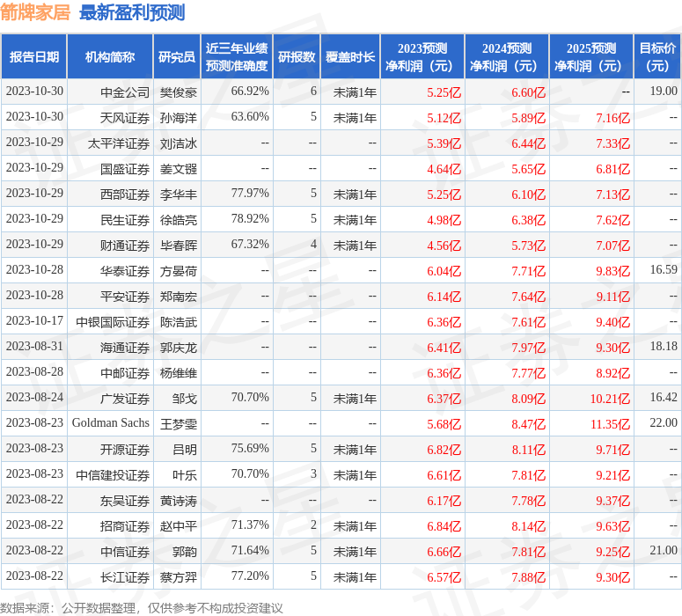Click target price 16.59
Viewport: 682px width, 616px height.
[664, 269]
